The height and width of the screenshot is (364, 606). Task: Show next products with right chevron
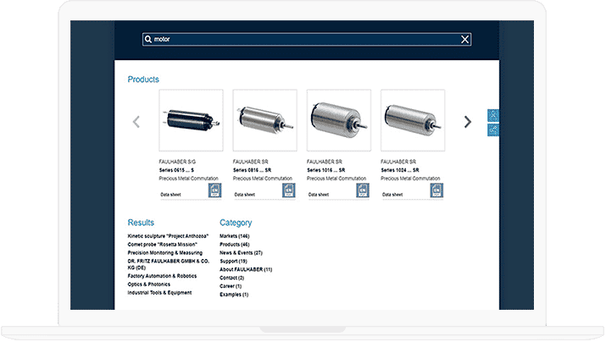point(467,122)
